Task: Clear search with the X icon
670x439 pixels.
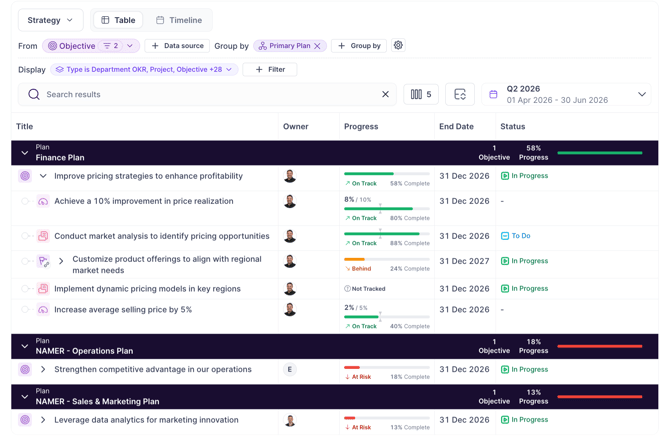Action: click(385, 94)
